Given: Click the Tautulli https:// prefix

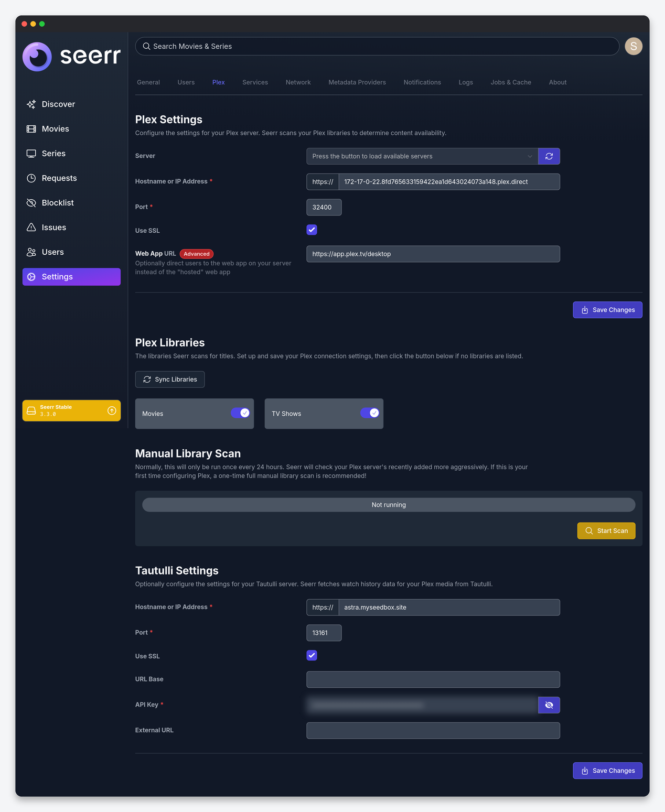Looking at the screenshot, I should click(x=323, y=607).
